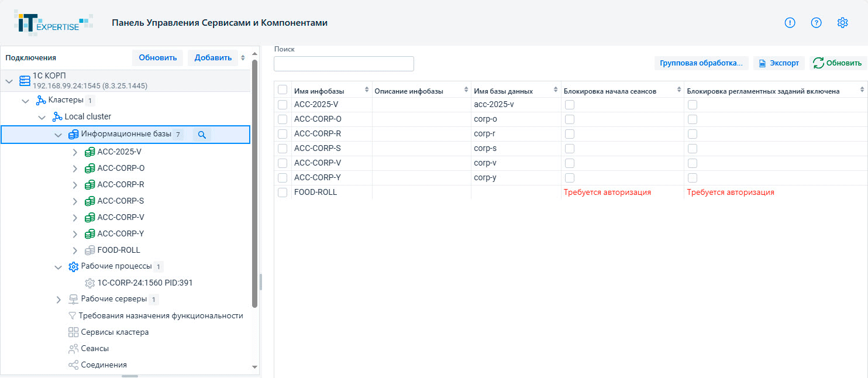
Task: Click the 1С КОРП server icon
Action: (24, 80)
